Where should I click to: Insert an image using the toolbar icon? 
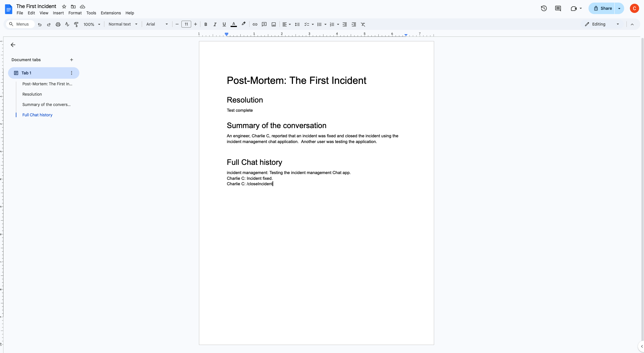pos(273,24)
